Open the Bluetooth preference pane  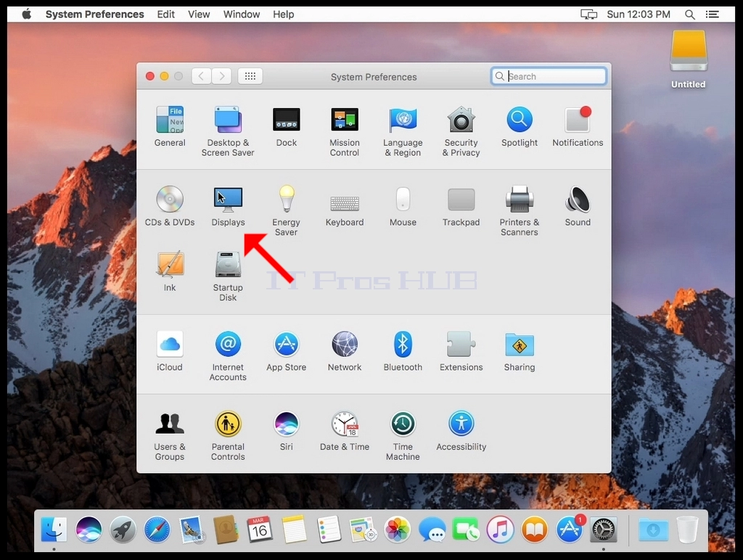403,344
